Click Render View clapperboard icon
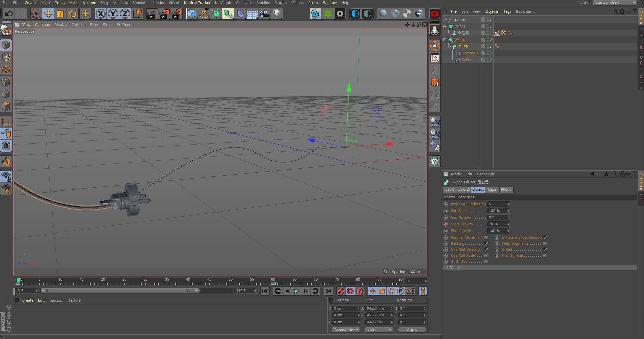The width and height of the screenshot is (644, 339). tap(152, 14)
